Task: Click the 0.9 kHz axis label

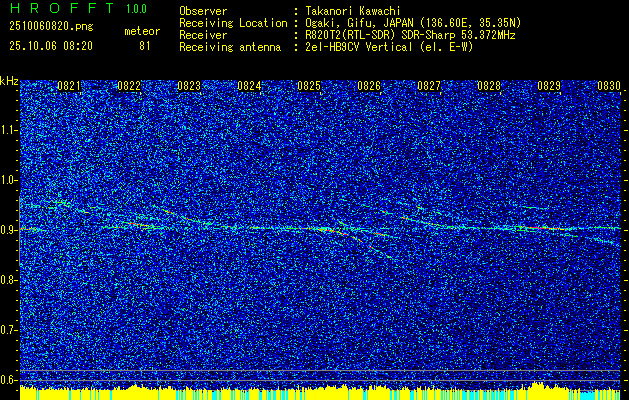Action: (9, 230)
